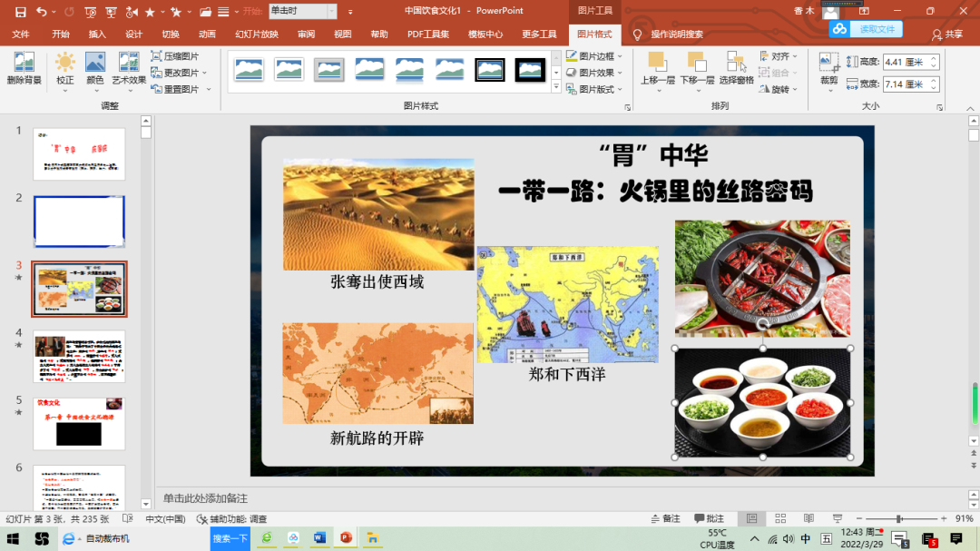Compress pictures (压缩图片)
Screen dimensions: 980x551
click(x=176, y=56)
